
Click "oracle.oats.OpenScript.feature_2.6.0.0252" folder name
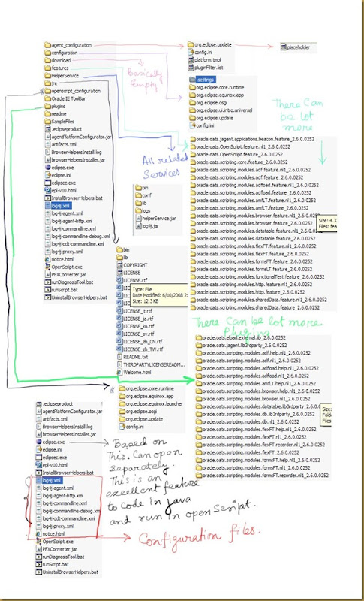(239, 155)
